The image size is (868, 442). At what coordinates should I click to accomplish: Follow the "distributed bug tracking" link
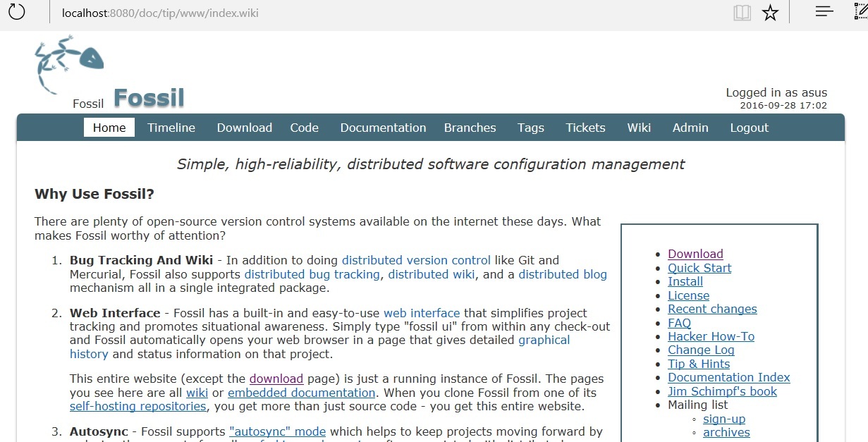(312, 274)
